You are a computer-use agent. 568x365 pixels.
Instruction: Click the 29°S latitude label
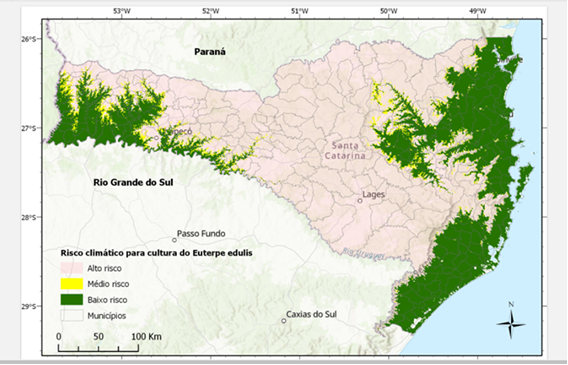coord(29,306)
